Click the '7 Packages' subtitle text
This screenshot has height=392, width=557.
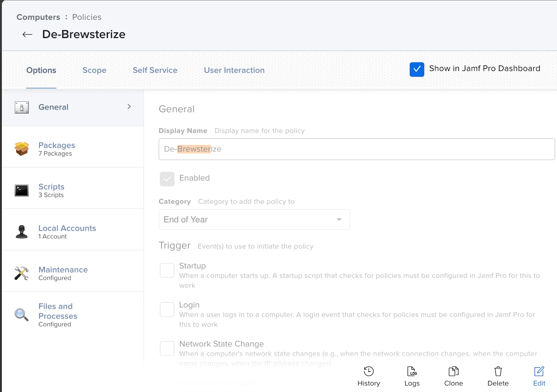click(55, 154)
